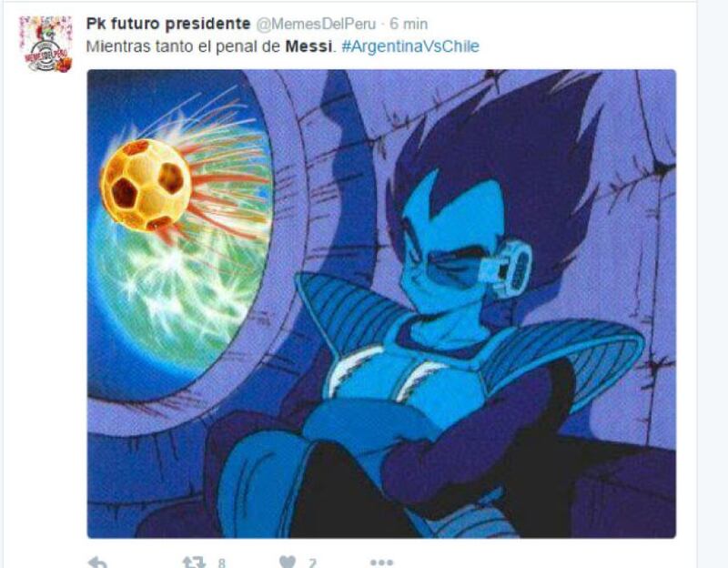The width and height of the screenshot is (728, 568).
Task: Open the three-dots more options menu
Action: tap(381, 563)
